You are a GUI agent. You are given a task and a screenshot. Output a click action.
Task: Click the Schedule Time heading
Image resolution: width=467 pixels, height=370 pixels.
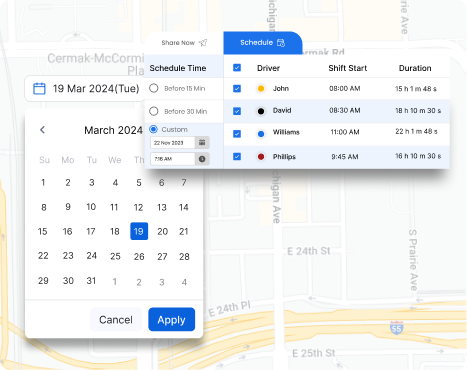click(x=178, y=68)
